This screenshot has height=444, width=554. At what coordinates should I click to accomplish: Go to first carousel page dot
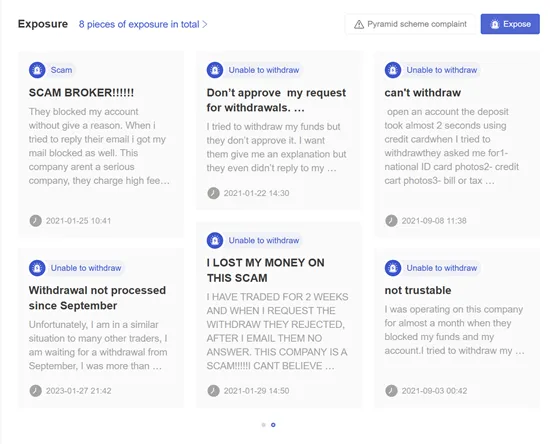click(x=264, y=425)
